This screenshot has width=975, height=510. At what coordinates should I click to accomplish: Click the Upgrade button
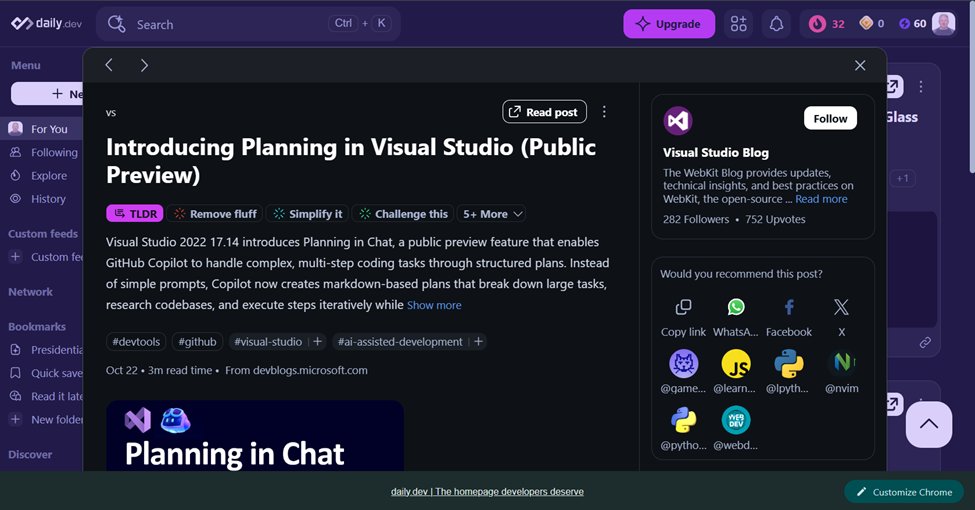pos(668,24)
